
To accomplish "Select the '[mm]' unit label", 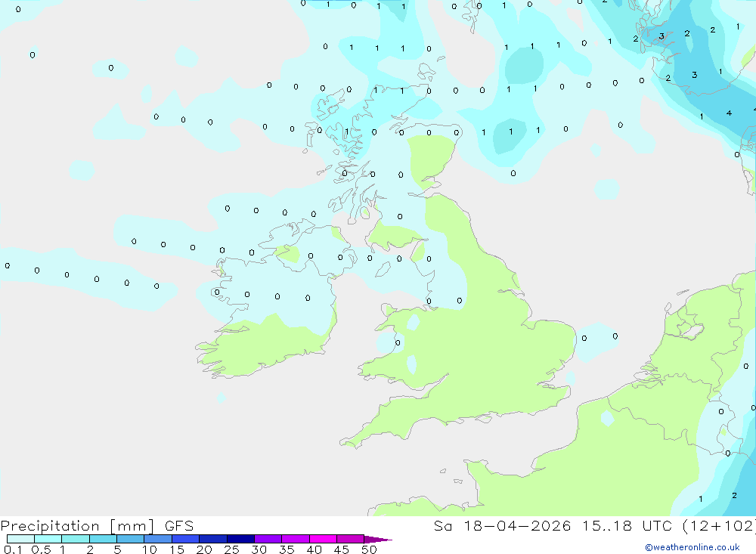I will point(132,526).
